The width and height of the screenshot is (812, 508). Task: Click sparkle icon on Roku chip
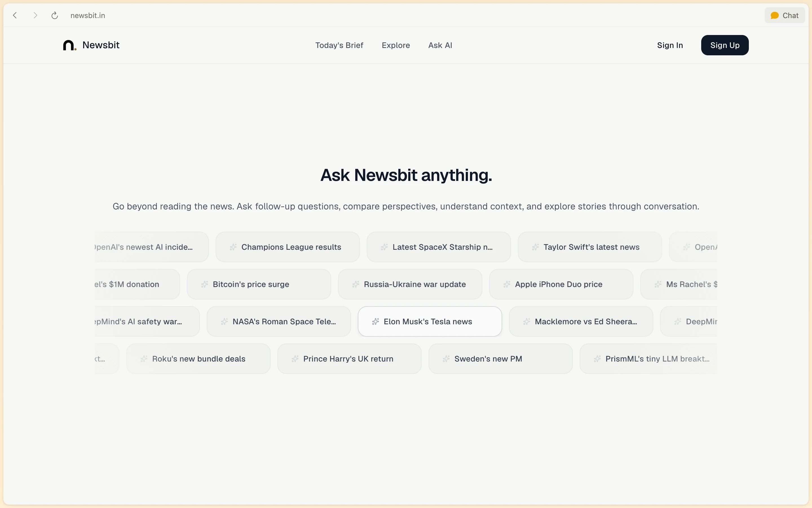[144, 359]
